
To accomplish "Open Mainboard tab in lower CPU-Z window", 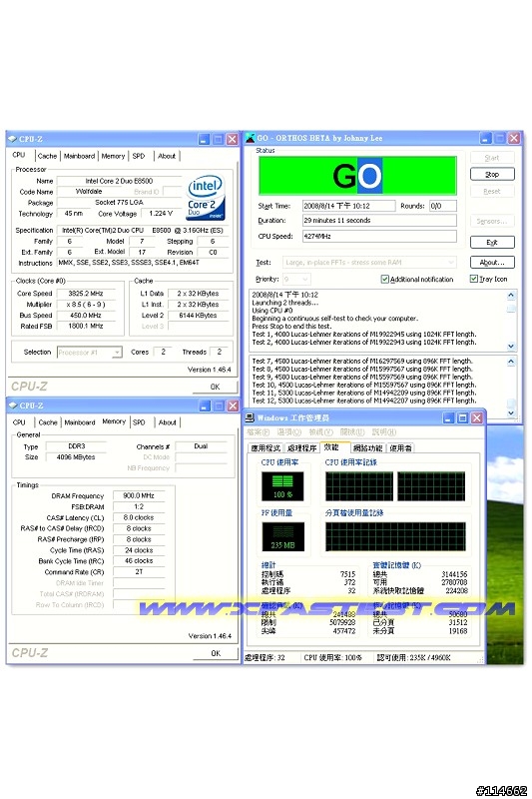I will [x=80, y=422].
